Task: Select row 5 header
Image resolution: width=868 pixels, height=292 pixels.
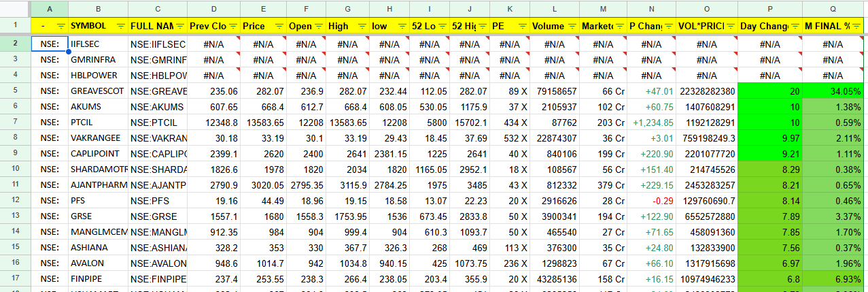Action: point(15,91)
